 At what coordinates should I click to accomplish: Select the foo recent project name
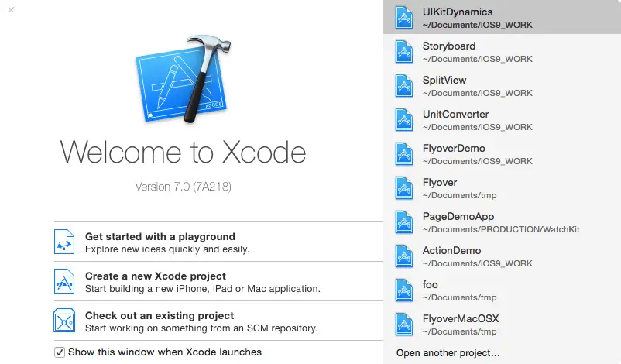(x=430, y=284)
